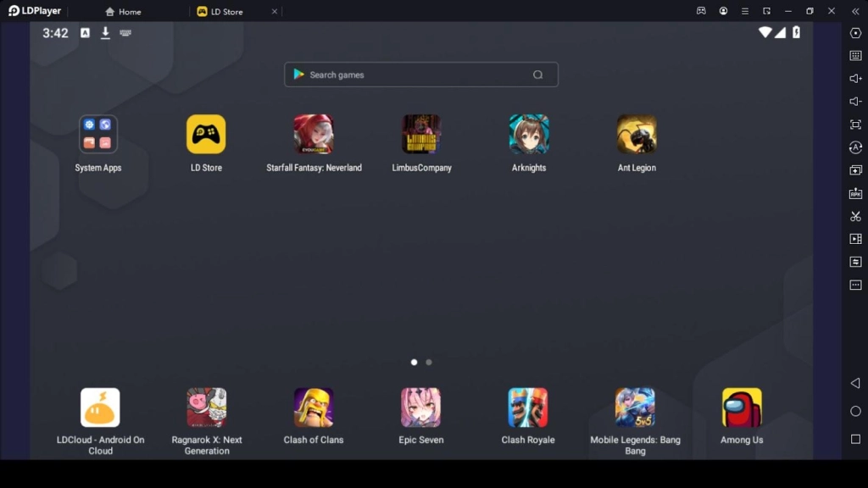This screenshot has width=868, height=488.
Task: Tap the Android home circle button
Action: click(x=855, y=411)
